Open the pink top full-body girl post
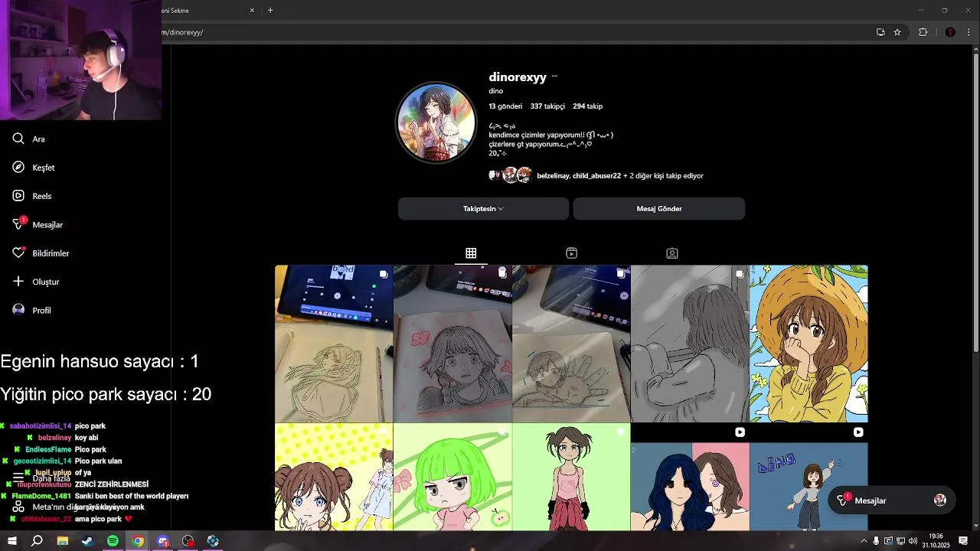The height and width of the screenshot is (551, 980). (x=571, y=477)
